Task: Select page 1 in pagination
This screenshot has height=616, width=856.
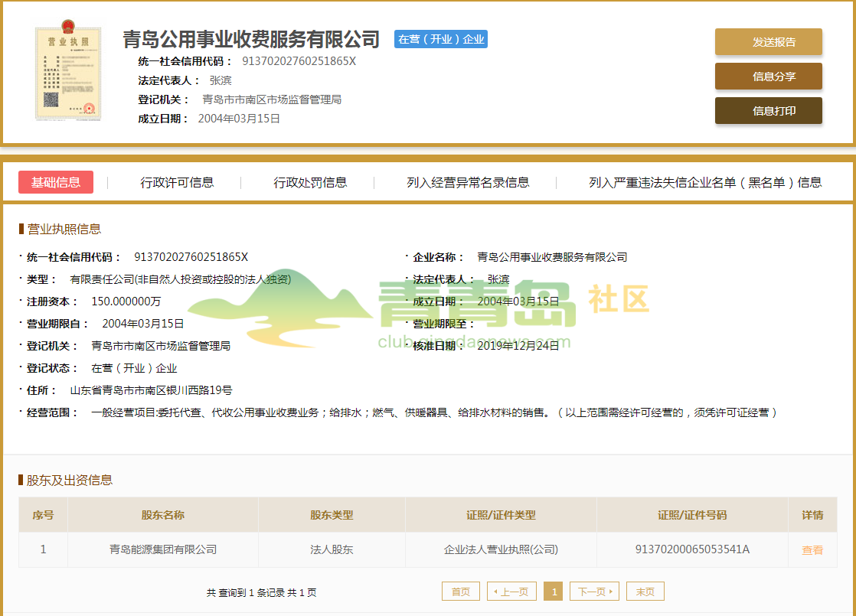Action: coord(554,592)
